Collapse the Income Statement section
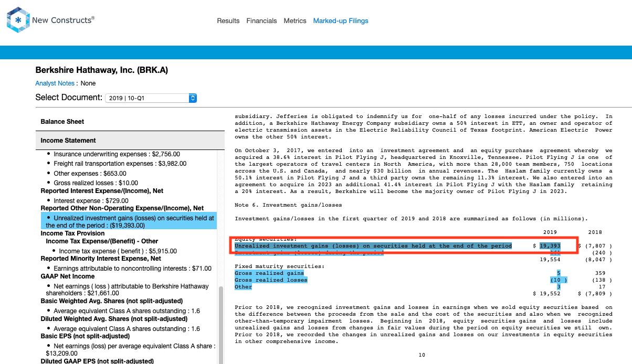This screenshot has width=632, height=364. point(130,141)
